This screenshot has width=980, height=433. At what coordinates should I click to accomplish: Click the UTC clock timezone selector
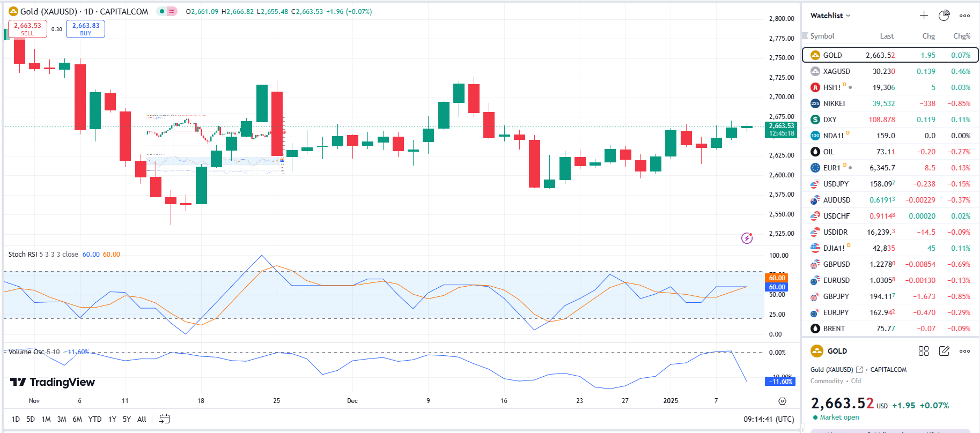point(769,419)
